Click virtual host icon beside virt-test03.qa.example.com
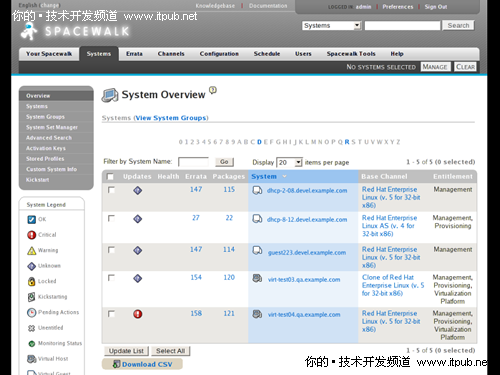 [257, 278]
